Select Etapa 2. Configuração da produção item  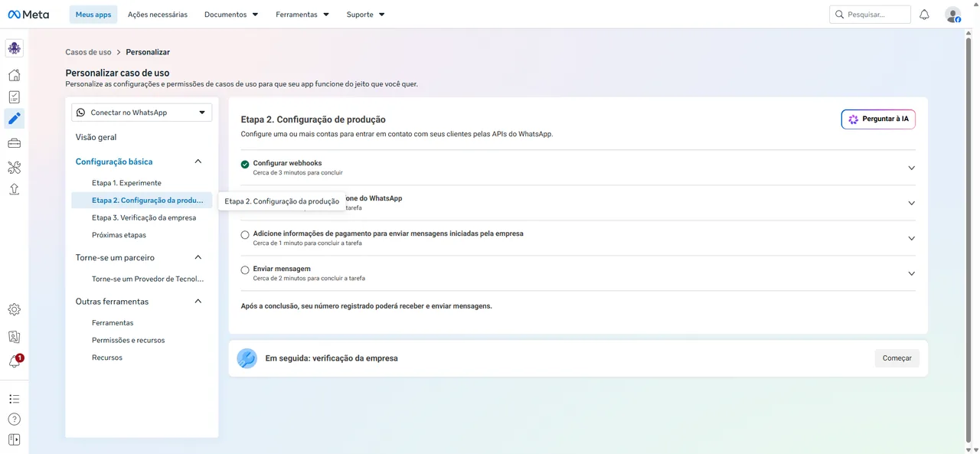[142, 200]
